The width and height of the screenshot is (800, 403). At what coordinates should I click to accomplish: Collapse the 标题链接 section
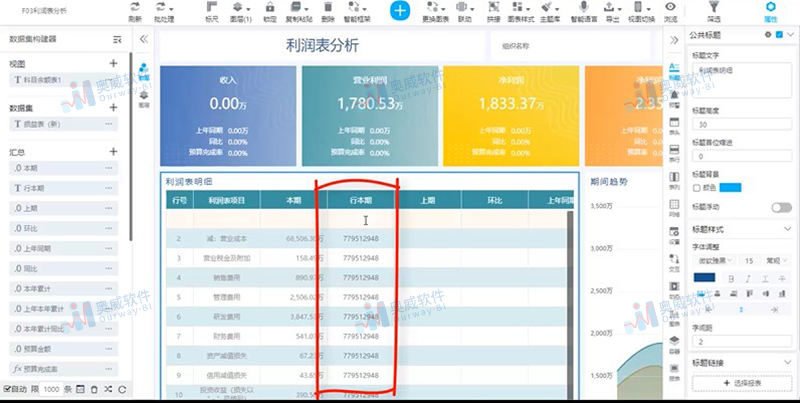point(788,363)
